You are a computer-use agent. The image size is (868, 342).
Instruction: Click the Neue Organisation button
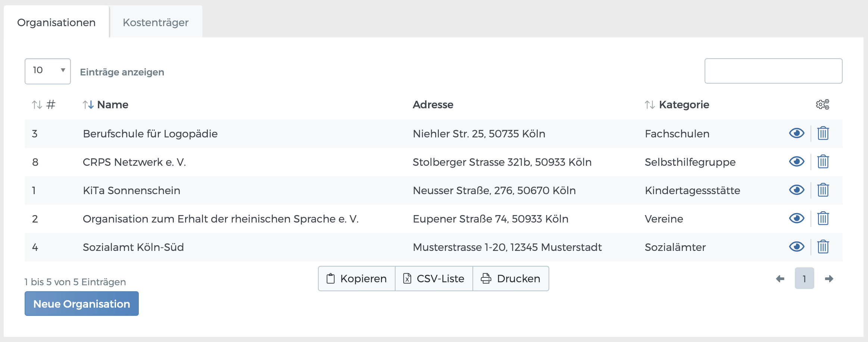[x=81, y=304]
